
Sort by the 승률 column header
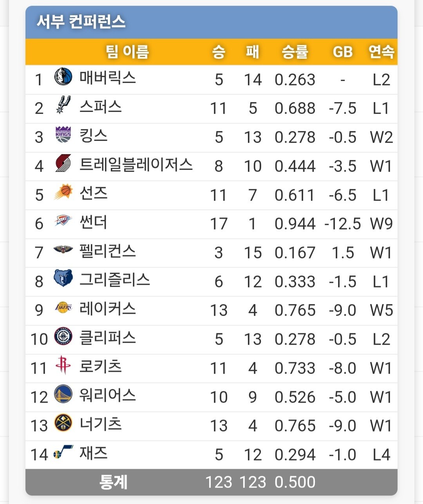(x=295, y=52)
